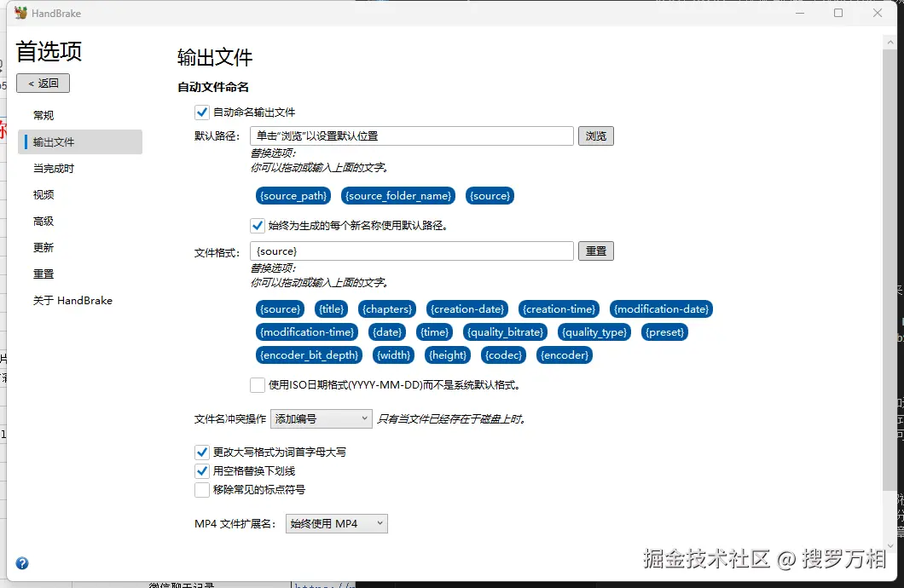Click the {width} tag
Image resolution: width=904 pixels, height=588 pixels.
(393, 355)
